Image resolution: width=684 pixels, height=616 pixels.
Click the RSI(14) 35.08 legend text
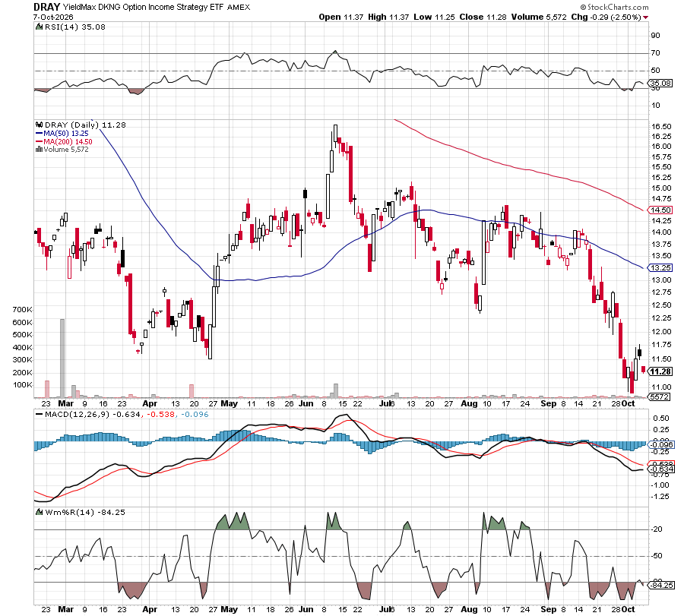click(75, 27)
